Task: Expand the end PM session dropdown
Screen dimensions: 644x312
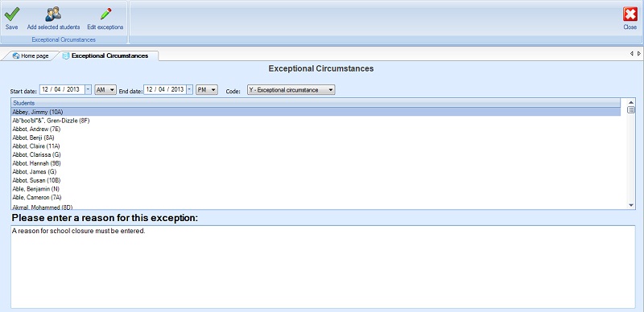Action: 207,90
